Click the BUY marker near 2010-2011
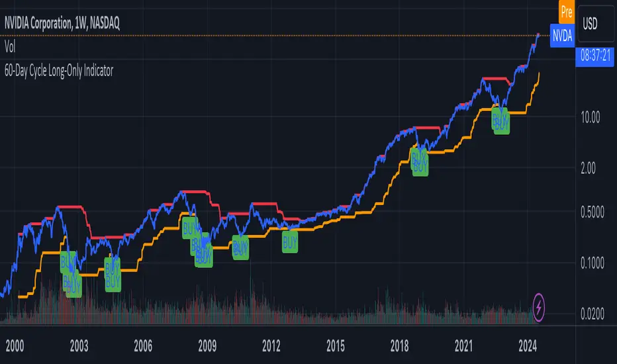This screenshot has width=617, height=364. (x=240, y=248)
